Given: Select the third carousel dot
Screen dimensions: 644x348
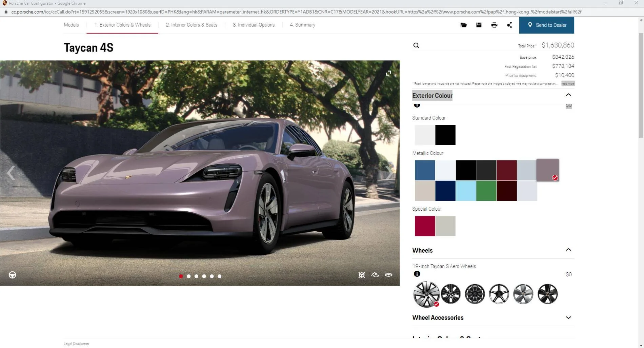Looking at the screenshot, I should [x=196, y=276].
